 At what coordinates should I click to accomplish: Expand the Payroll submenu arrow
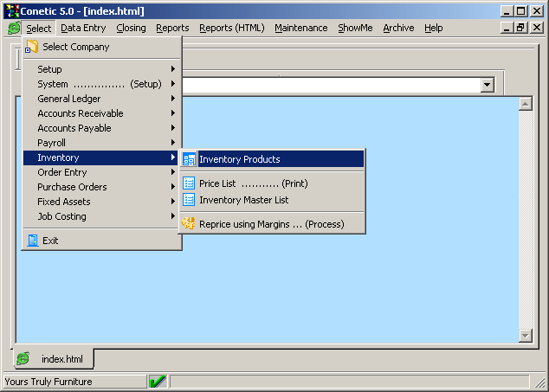tap(173, 143)
